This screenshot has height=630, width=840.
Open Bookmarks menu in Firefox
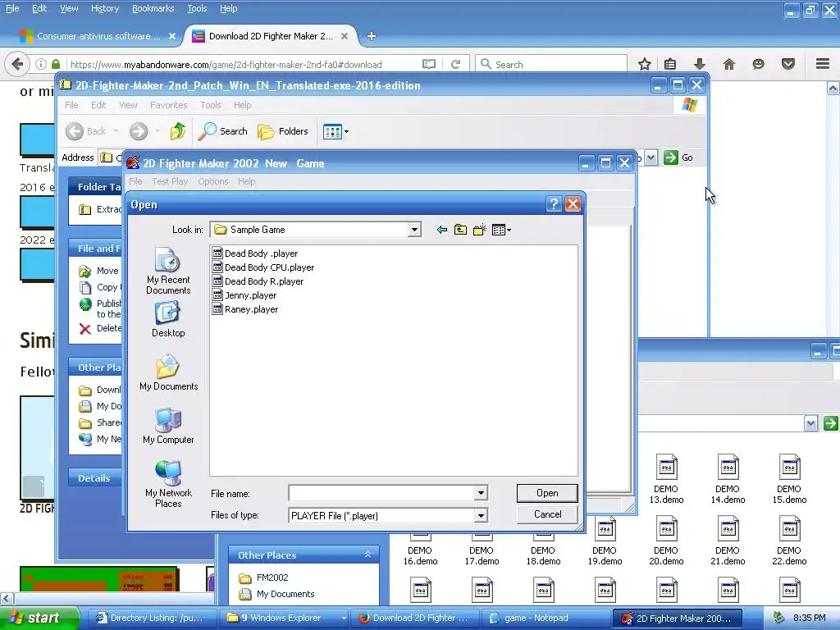click(153, 8)
